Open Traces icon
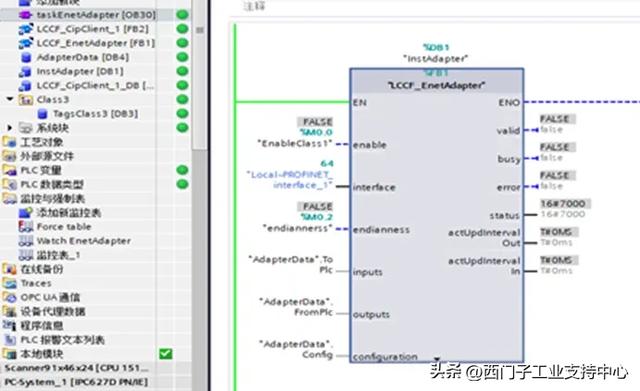 [9, 283]
